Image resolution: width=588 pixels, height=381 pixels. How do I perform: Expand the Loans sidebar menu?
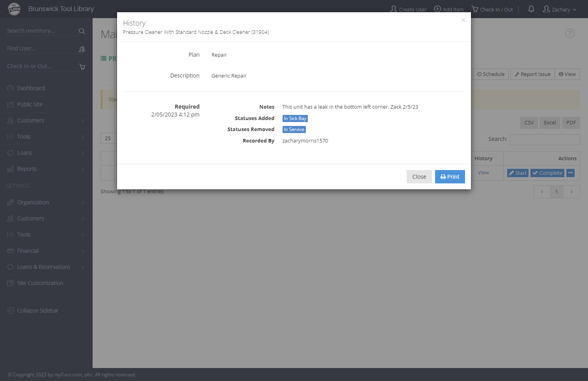point(46,153)
